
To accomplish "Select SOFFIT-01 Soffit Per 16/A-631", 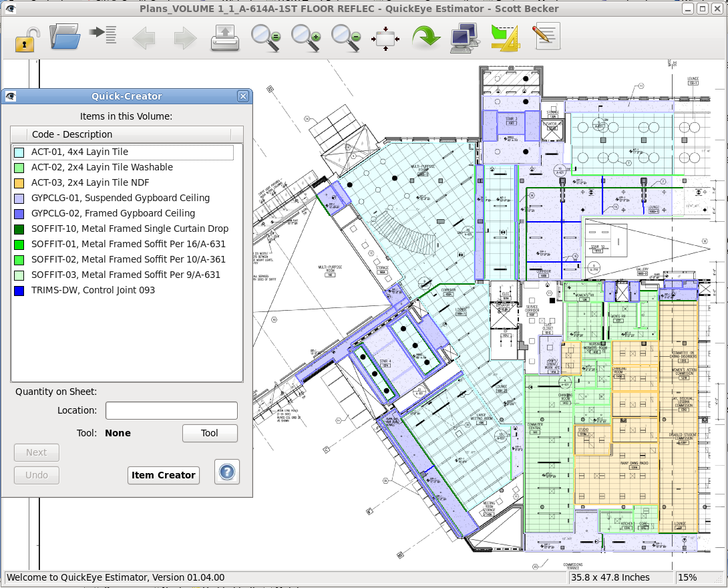I will (x=123, y=244).
